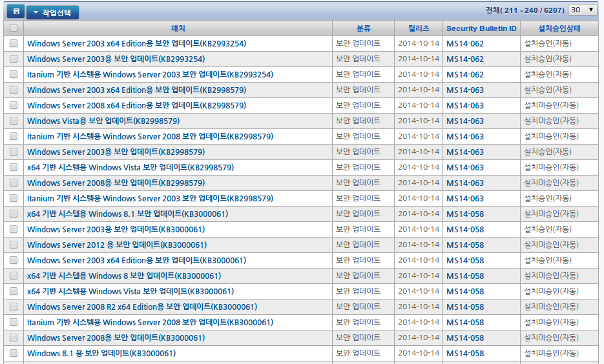
Task: Sort by the 릴리즈 column header
Action: pyautogui.click(x=419, y=28)
